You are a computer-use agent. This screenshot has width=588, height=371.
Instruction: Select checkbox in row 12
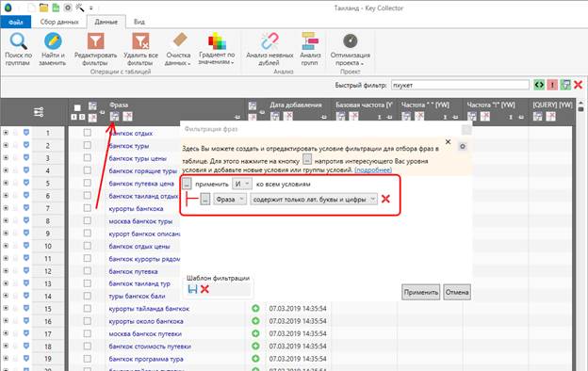[87, 270]
